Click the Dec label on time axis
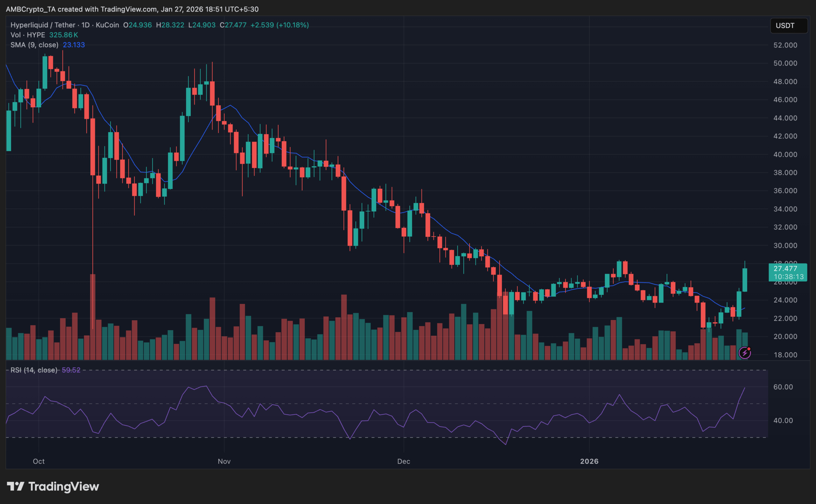 click(x=403, y=461)
